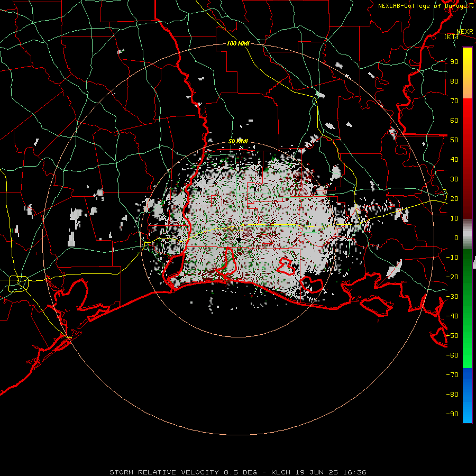The image size is (476, 476).
Task: Click the -90 value on the velocity scale
Action: coord(452,414)
